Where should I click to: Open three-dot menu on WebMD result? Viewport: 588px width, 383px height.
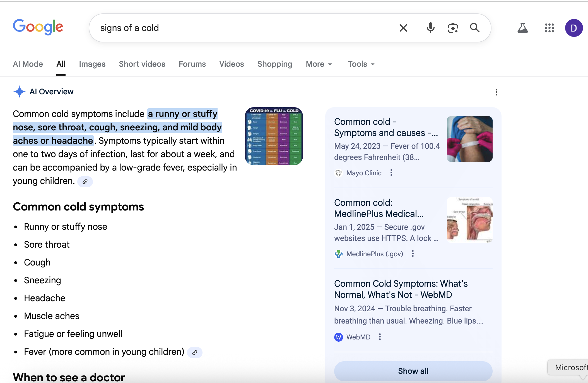[x=380, y=337]
